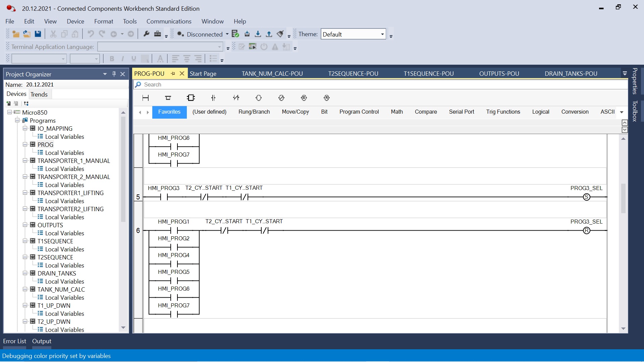Viewport: 644px width, 362px height.
Task: Click the blue Save floppy disk icon
Action: (38, 34)
